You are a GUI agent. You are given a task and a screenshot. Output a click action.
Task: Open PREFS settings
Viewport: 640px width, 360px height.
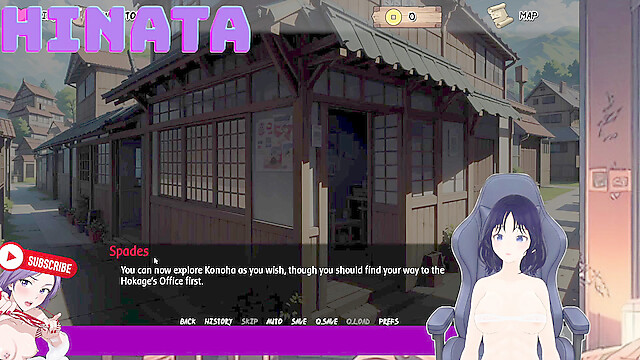[389, 322]
